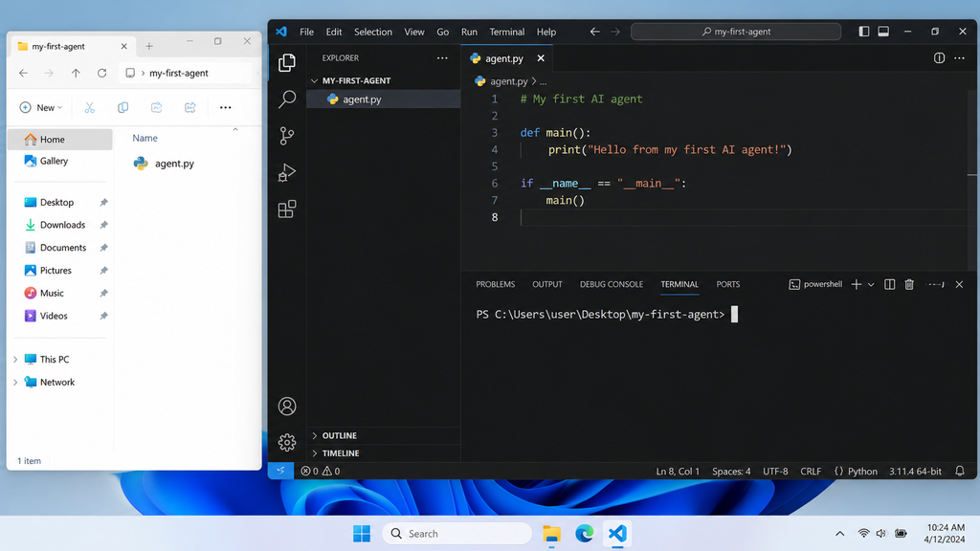The height and width of the screenshot is (551, 980).
Task: Click the Refresh button in File Explorer
Action: 101,73
